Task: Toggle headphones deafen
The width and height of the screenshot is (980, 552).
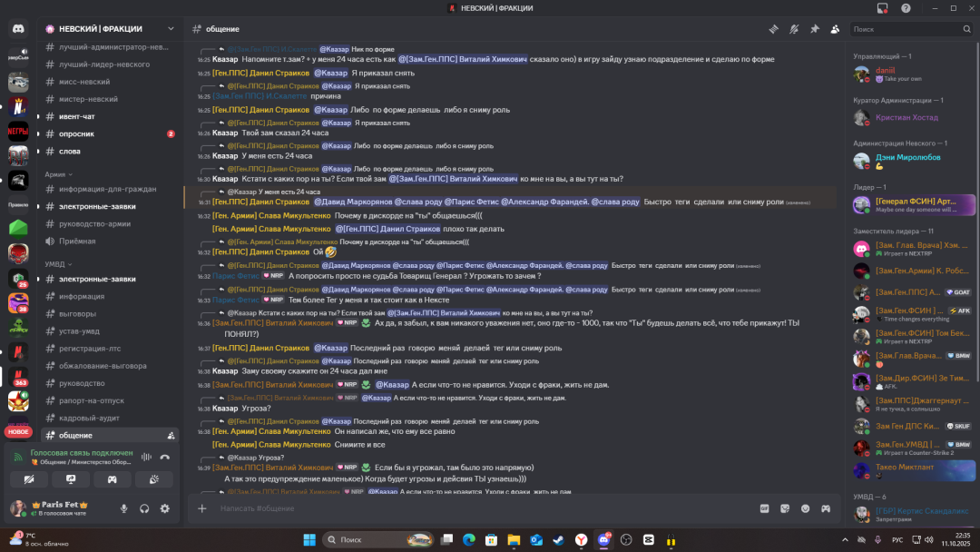Action: point(144,508)
